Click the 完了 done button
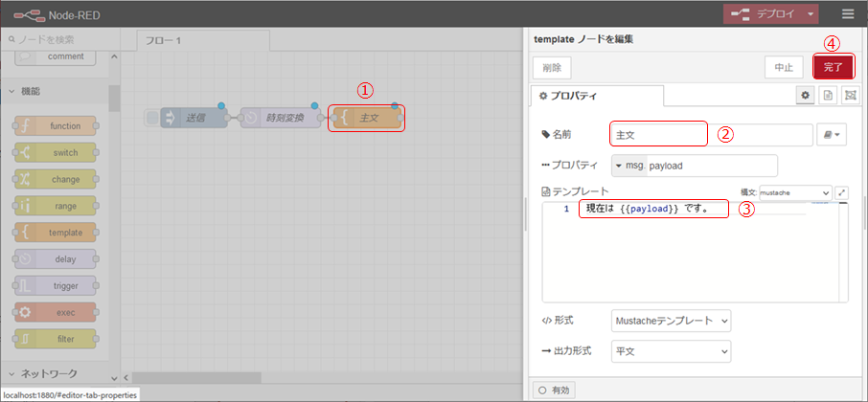Image resolution: width=868 pixels, height=402 pixels. pyautogui.click(x=833, y=67)
